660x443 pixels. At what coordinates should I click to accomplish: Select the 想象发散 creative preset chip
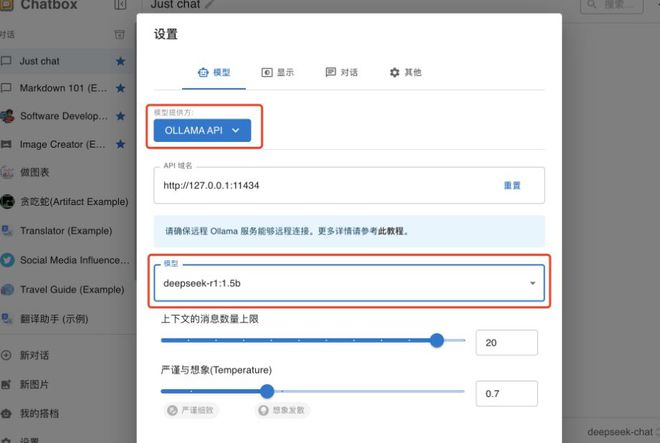[282, 410]
